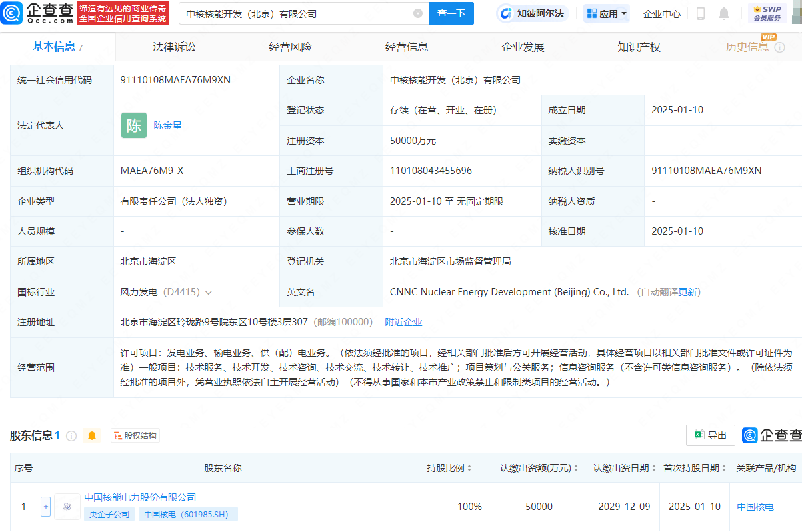Expand the 国标行业 风力发电 dropdown arrow
This screenshot has width=802, height=532.
coord(209,293)
